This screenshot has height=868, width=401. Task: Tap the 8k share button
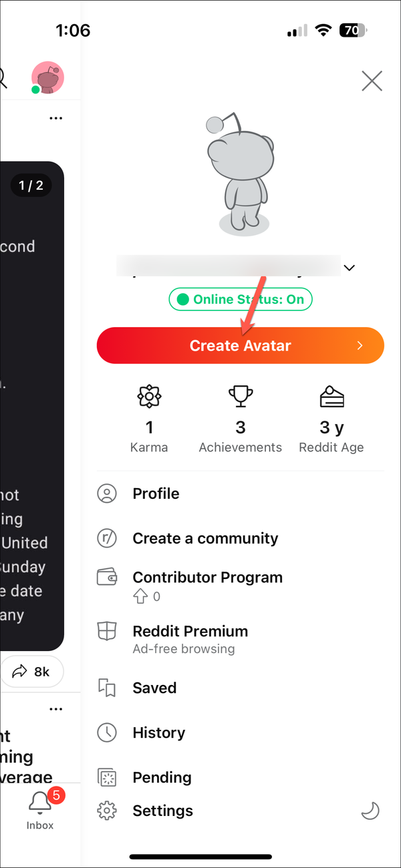[x=32, y=672]
